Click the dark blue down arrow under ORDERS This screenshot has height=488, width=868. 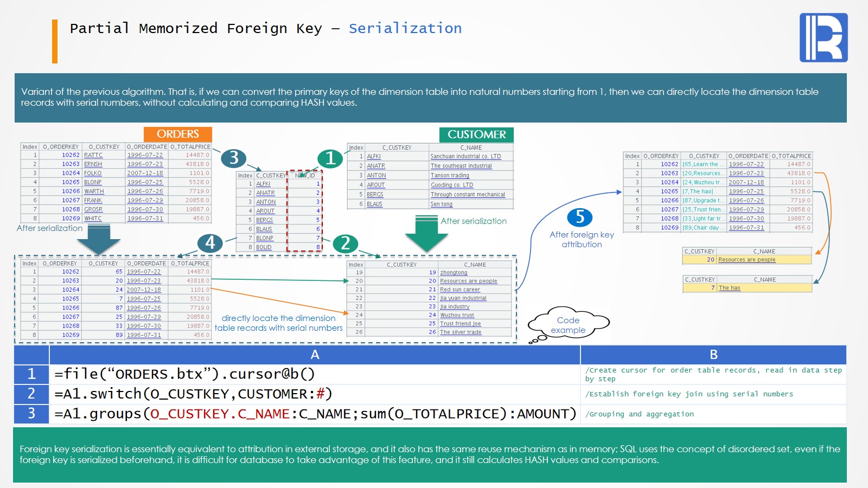[x=99, y=239]
